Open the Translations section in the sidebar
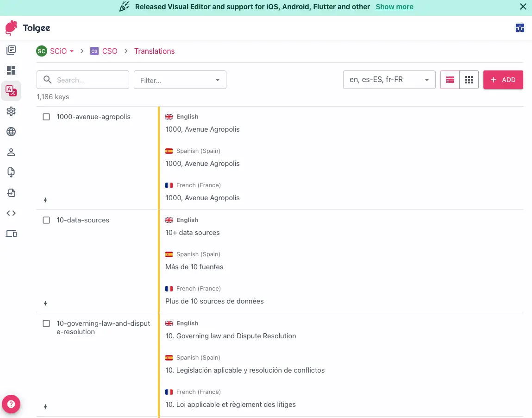 [x=11, y=91]
